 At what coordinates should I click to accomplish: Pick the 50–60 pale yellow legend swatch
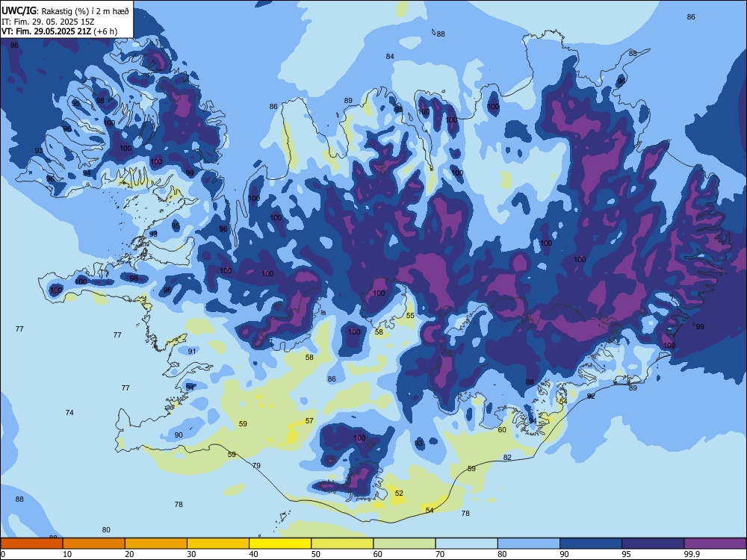coord(342,544)
